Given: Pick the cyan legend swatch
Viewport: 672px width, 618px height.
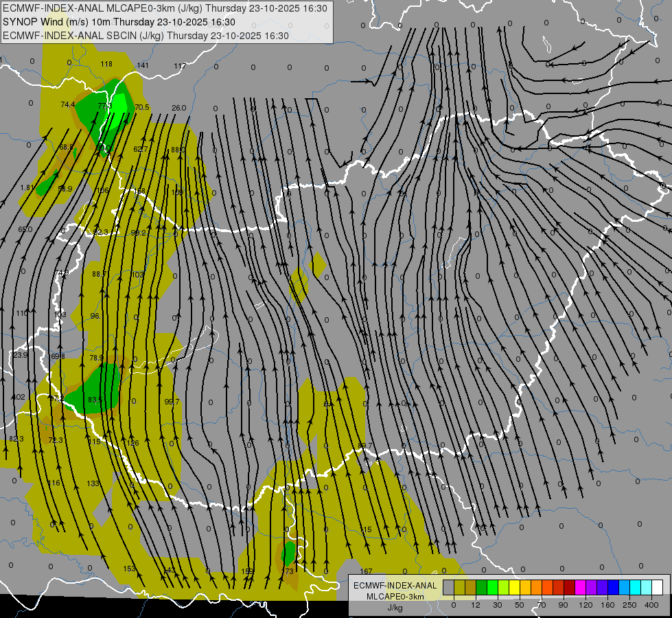Looking at the screenshot, I should (636, 587).
